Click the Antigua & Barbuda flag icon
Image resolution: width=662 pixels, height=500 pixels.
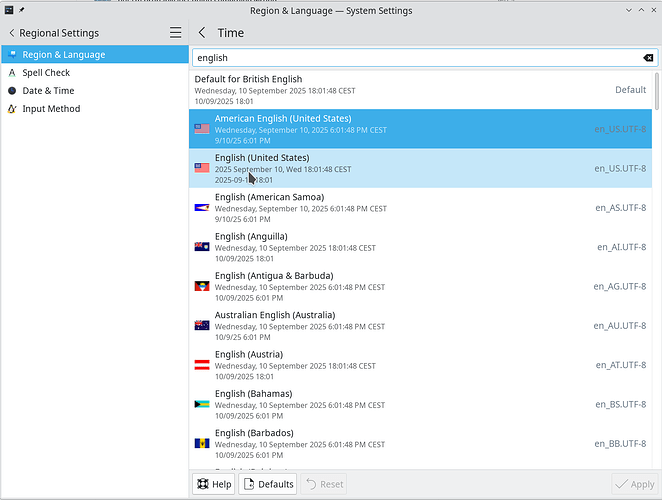point(202,286)
